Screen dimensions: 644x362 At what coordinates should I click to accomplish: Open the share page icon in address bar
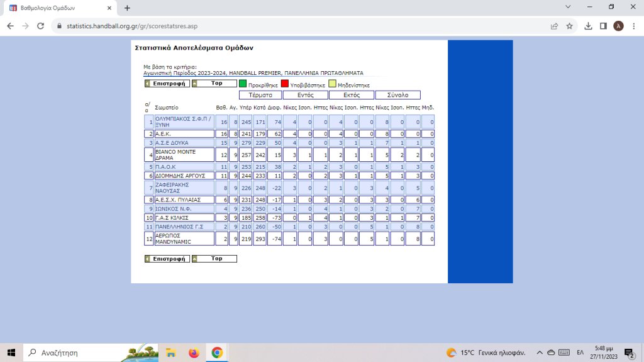coord(554,26)
